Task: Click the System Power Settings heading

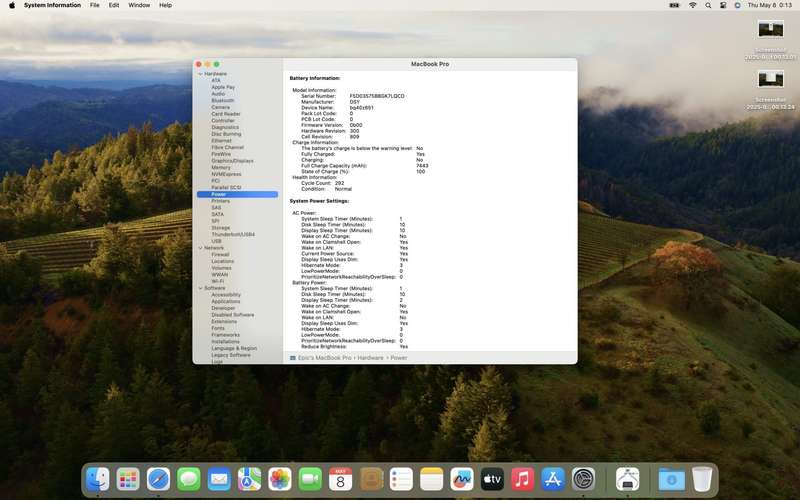Action: (x=319, y=201)
